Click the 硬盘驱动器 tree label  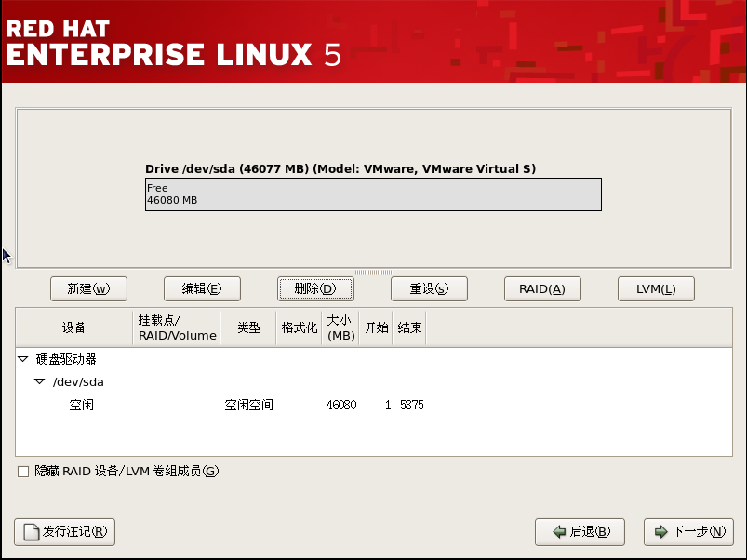66,359
